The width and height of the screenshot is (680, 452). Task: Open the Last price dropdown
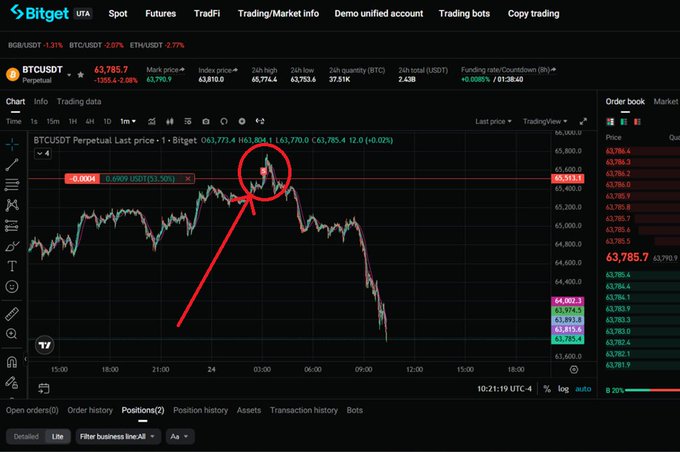[x=493, y=121]
